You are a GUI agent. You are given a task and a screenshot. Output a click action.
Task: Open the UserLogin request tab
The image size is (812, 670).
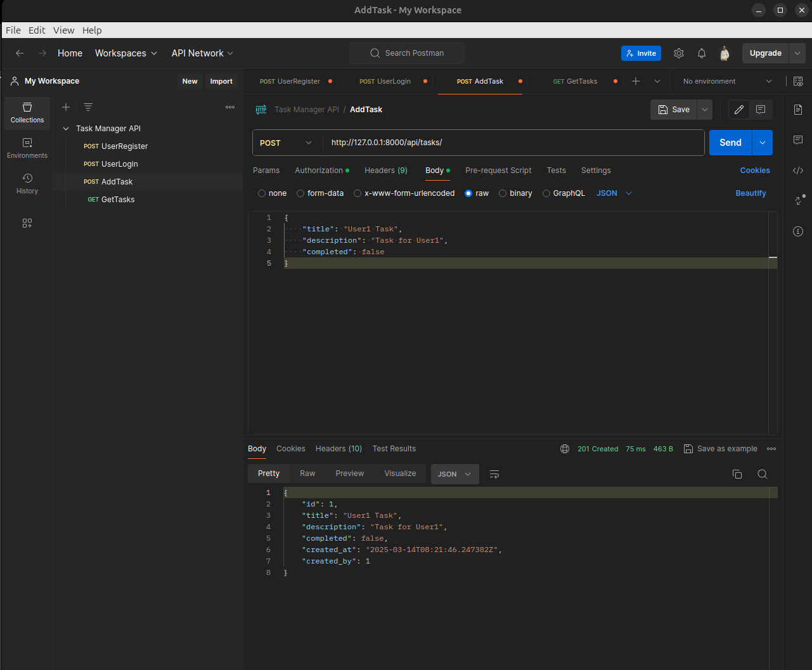(x=387, y=81)
